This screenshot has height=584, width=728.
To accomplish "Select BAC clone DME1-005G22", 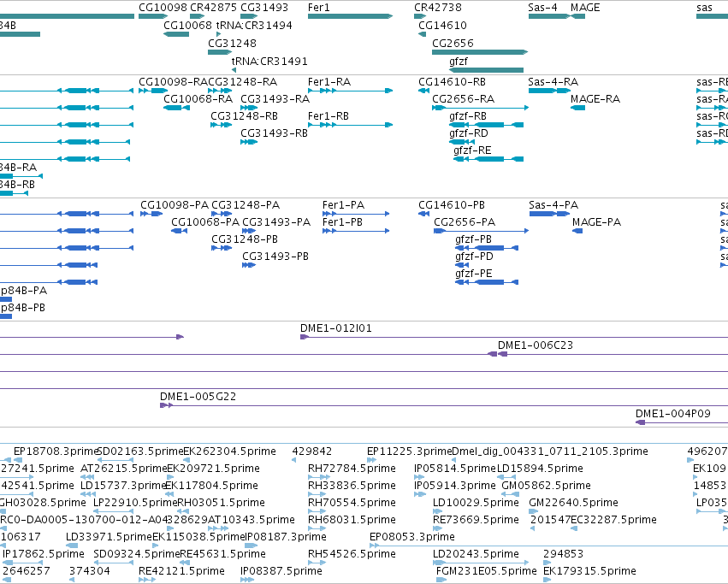I will click(x=198, y=397).
